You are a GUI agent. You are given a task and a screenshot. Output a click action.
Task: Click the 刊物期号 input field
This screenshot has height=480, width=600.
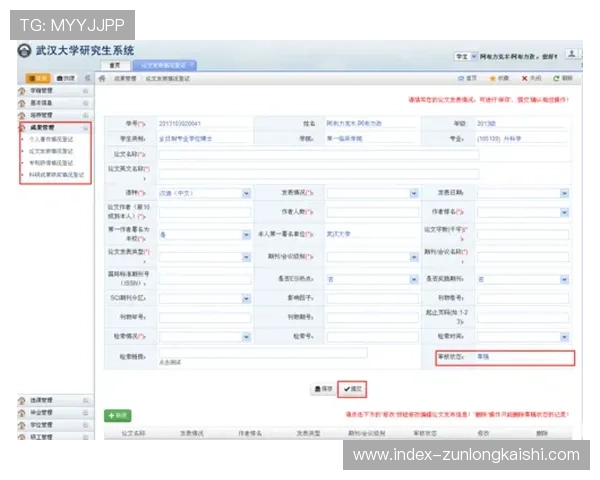372,318
